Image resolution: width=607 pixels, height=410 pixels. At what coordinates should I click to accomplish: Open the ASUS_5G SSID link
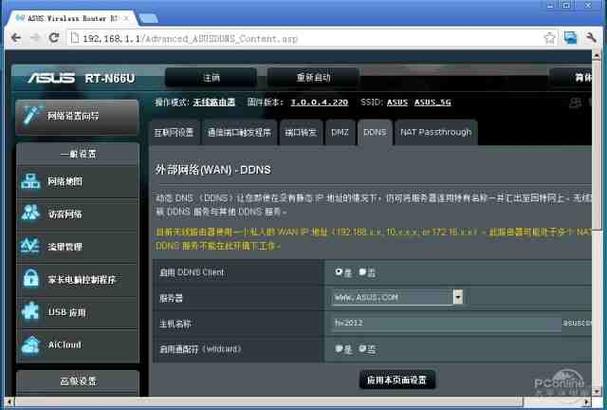(x=432, y=102)
